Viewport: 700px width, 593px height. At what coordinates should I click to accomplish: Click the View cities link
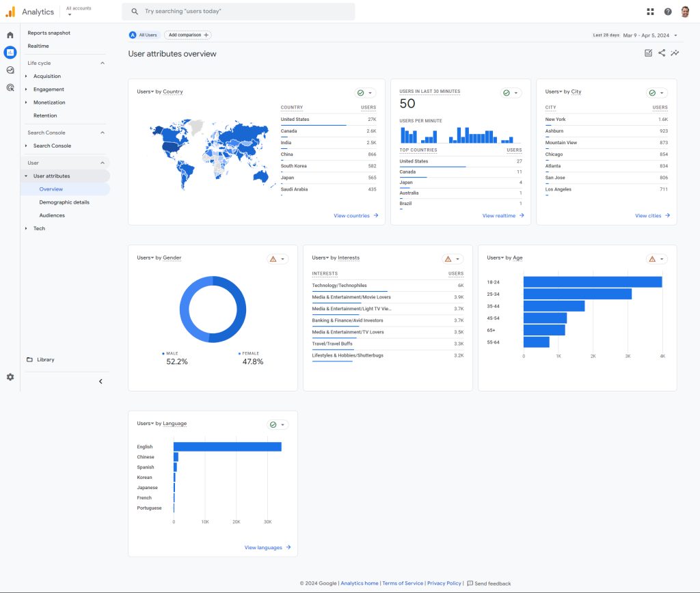[x=652, y=216]
